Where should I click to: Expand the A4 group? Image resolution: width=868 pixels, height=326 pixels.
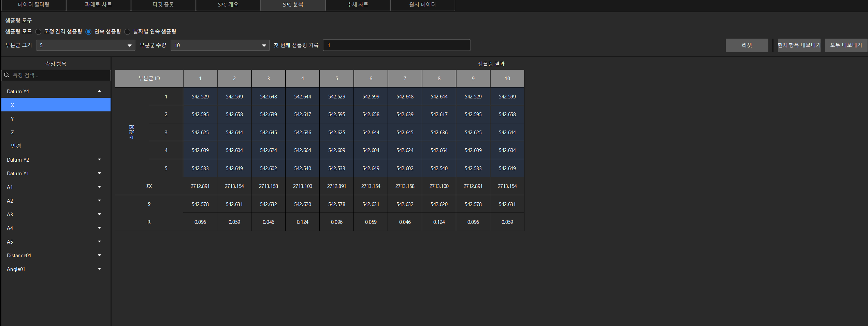pyautogui.click(x=99, y=228)
